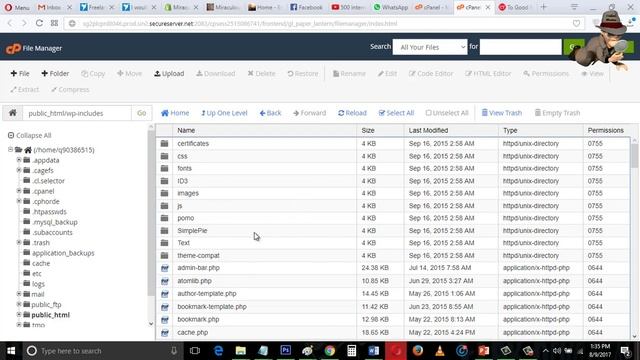640x360 pixels.
Task: Reload the file listing
Action: click(x=352, y=113)
